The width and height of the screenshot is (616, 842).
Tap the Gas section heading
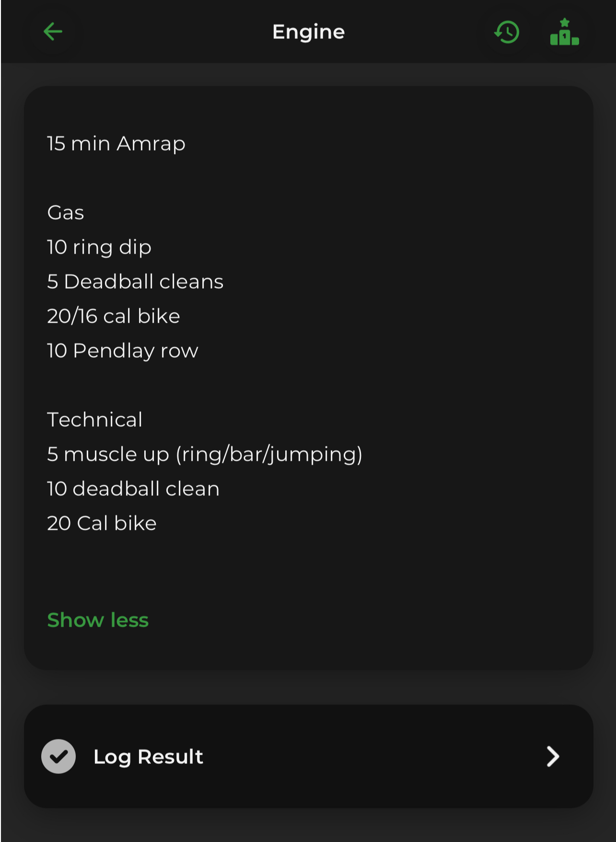[66, 212]
